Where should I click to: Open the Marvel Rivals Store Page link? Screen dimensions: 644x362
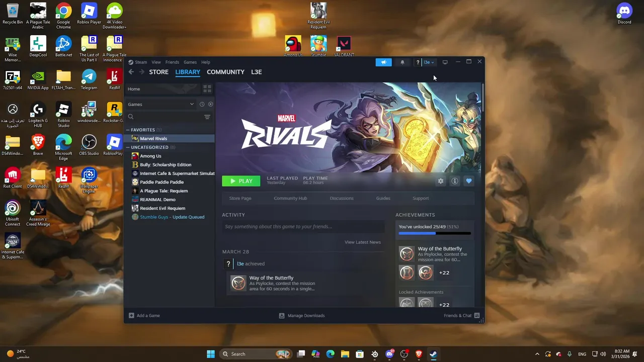pyautogui.click(x=240, y=198)
